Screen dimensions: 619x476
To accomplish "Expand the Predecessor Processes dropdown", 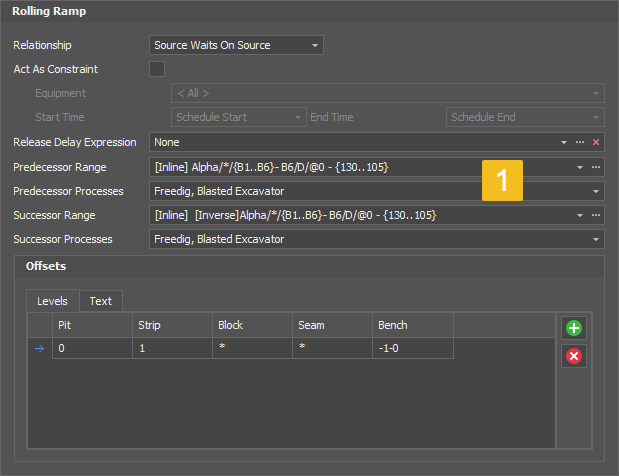I will click(596, 191).
